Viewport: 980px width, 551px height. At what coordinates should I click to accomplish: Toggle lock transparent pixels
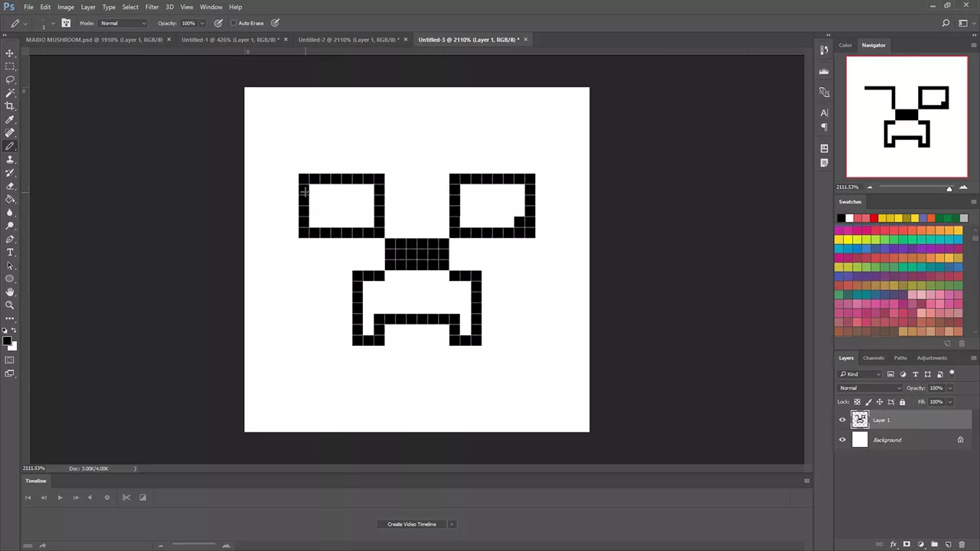click(857, 402)
